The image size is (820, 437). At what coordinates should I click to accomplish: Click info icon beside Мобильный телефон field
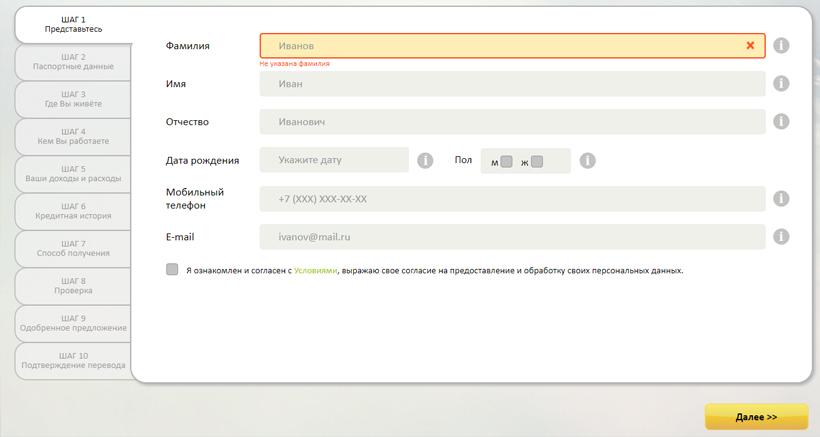(x=781, y=199)
